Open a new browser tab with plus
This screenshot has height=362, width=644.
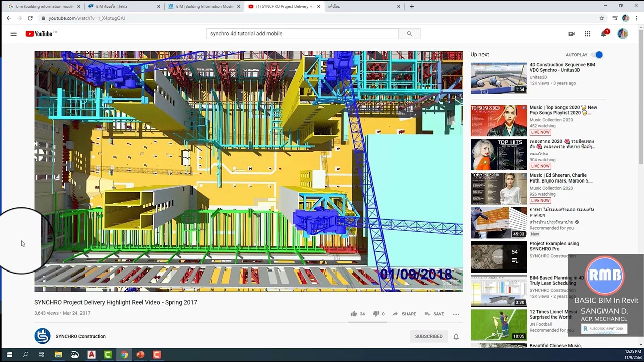coord(412,6)
